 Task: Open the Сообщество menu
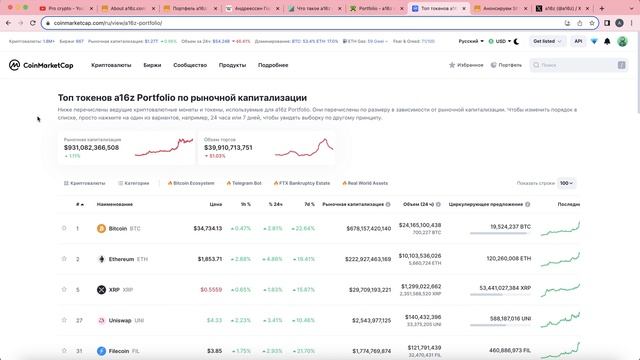pyautogui.click(x=190, y=65)
